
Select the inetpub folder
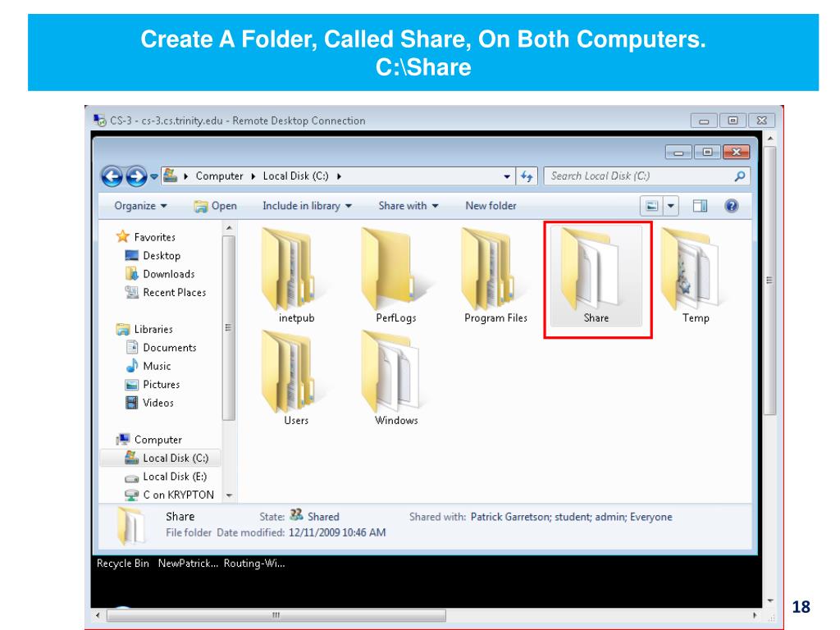click(295, 276)
